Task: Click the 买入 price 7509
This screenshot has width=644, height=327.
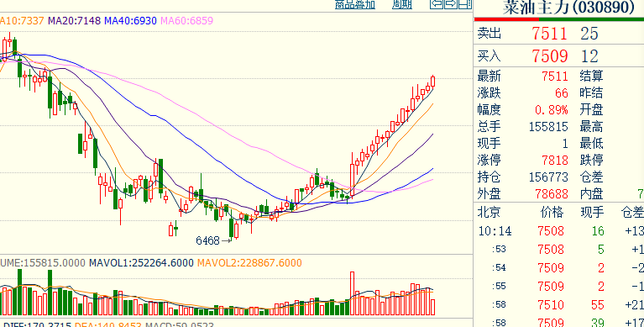Action: pos(550,56)
